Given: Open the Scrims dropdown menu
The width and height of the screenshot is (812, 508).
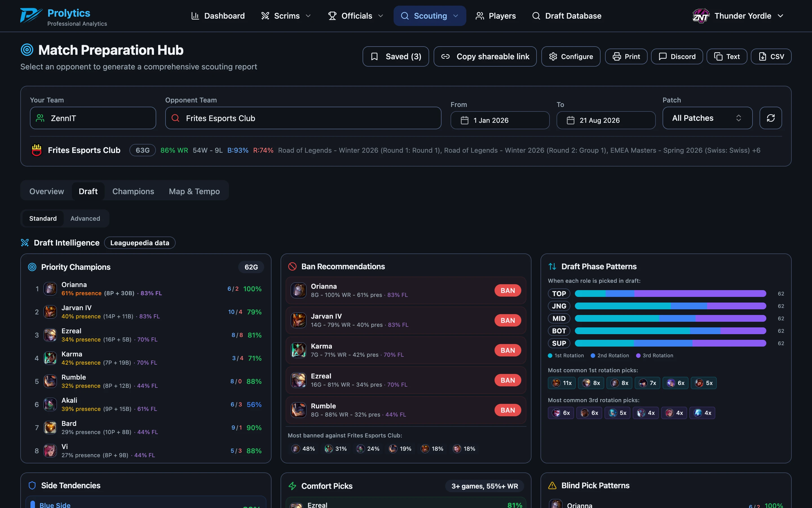Looking at the screenshot, I should (286, 16).
